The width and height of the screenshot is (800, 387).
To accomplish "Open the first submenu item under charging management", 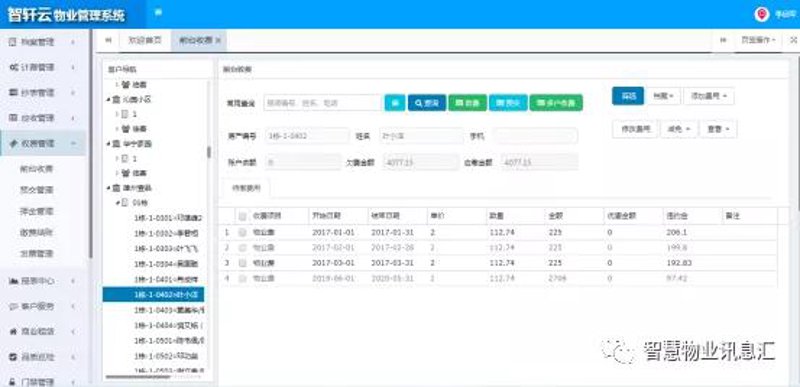I will [36, 169].
